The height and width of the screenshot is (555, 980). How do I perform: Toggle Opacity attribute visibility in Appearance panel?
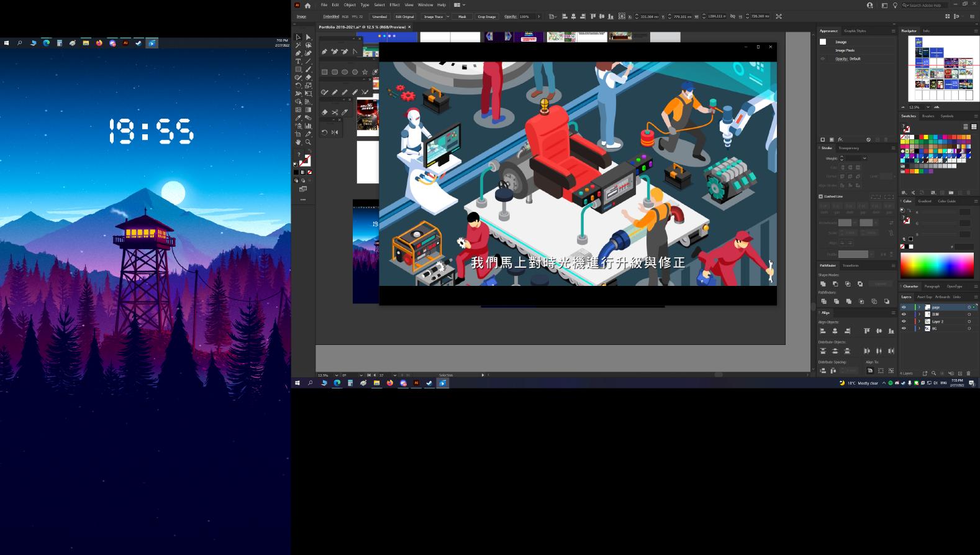pyautogui.click(x=823, y=59)
